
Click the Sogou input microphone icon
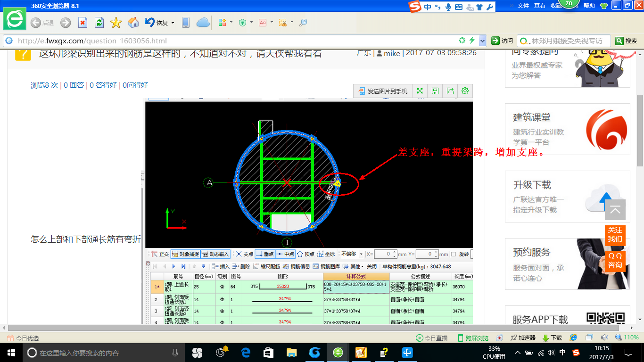tap(448, 7)
